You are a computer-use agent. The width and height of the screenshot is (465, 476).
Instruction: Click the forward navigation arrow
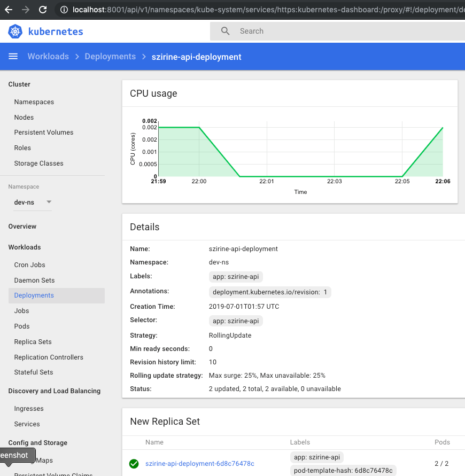[x=25, y=9]
